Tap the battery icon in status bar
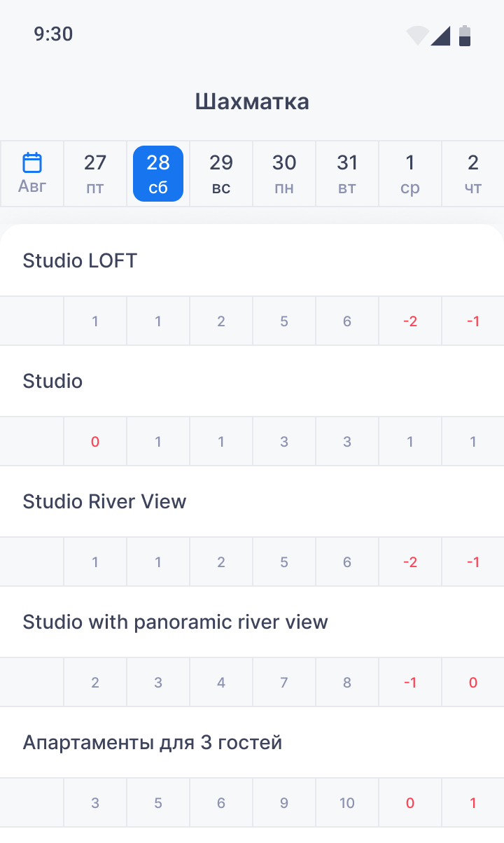 click(x=465, y=35)
